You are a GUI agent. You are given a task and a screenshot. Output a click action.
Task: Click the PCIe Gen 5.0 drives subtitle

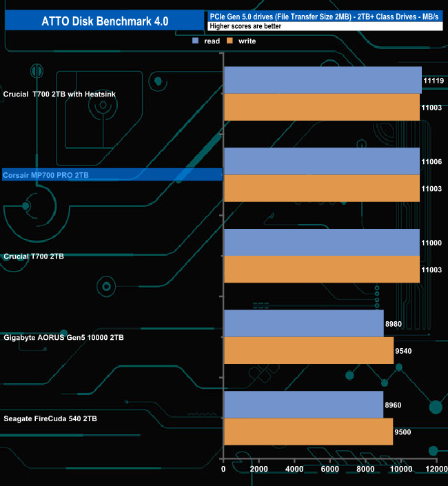tap(324, 17)
